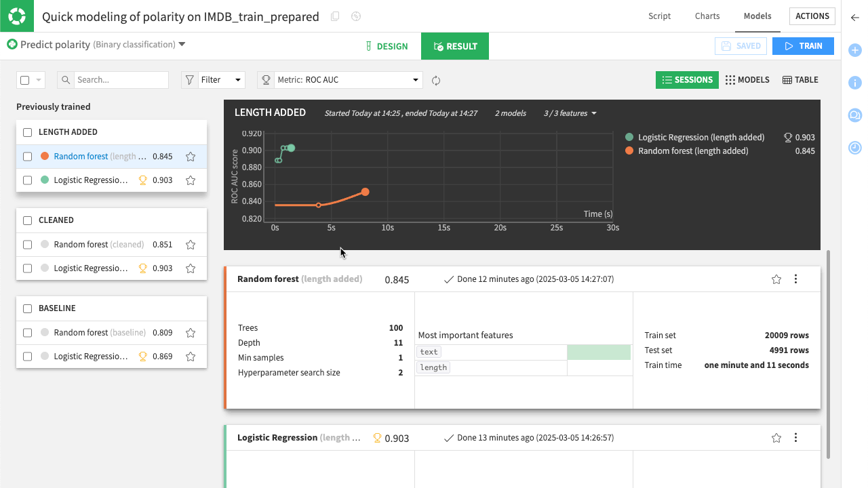Tick the Logistic Regression checkbox under CLEANED
Viewport: 868px width, 488px height.
click(28, 268)
